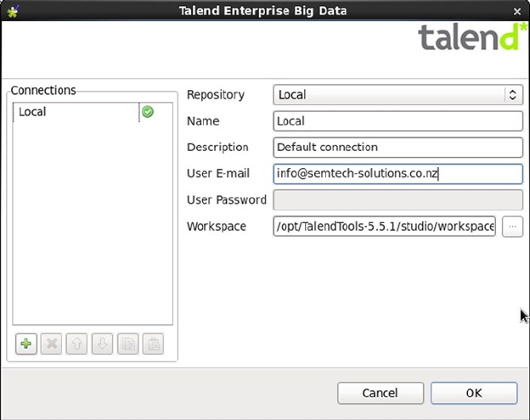Click the Workspace path field
The height and width of the screenshot is (420, 530).
pos(384,227)
